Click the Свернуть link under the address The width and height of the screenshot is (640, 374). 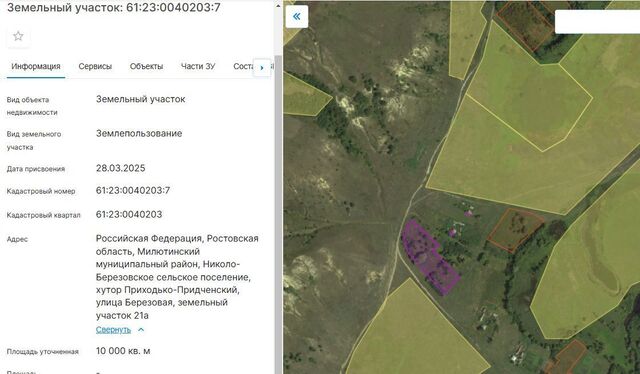[x=113, y=329]
